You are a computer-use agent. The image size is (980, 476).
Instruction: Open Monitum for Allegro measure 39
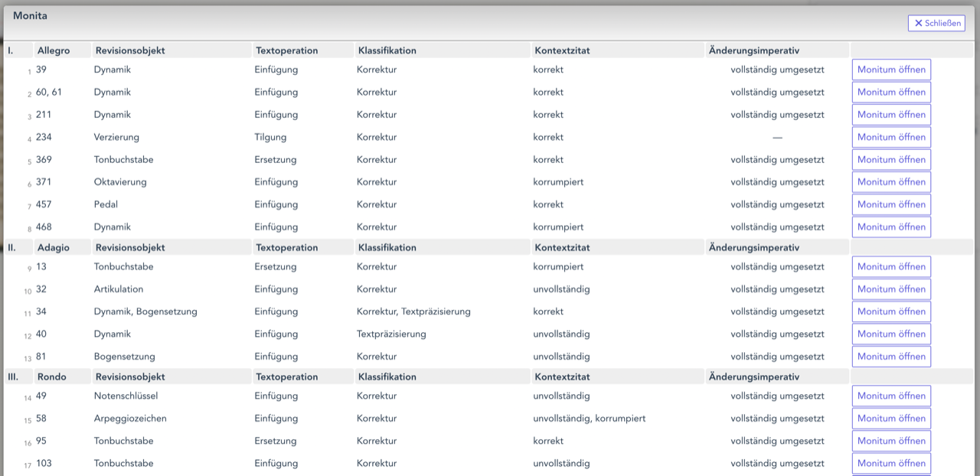click(x=891, y=70)
